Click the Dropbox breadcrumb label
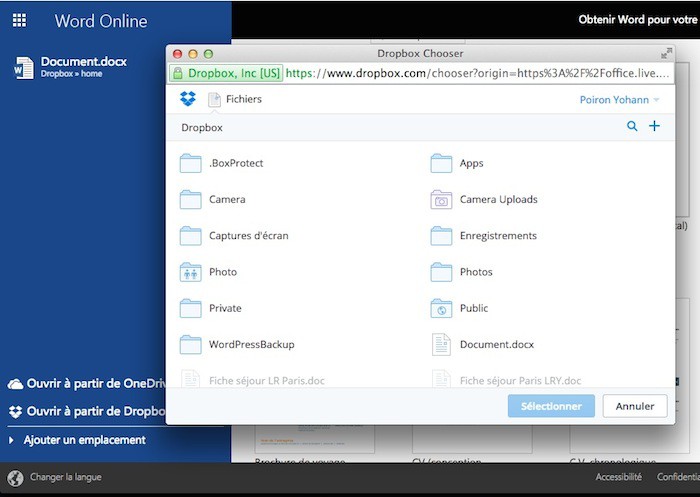The width and height of the screenshot is (700, 497). 202,128
